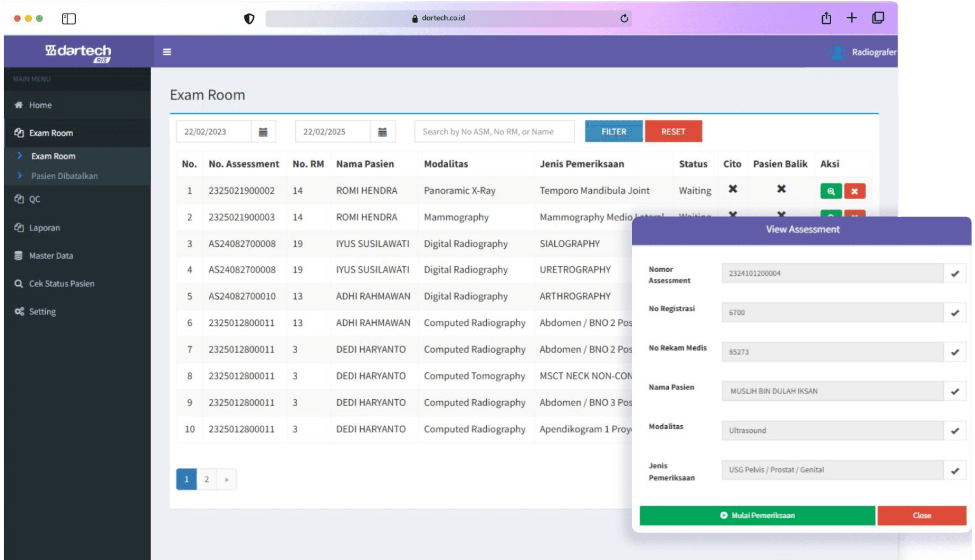
Task: Click the blue FILTER button
Action: [x=613, y=131]
